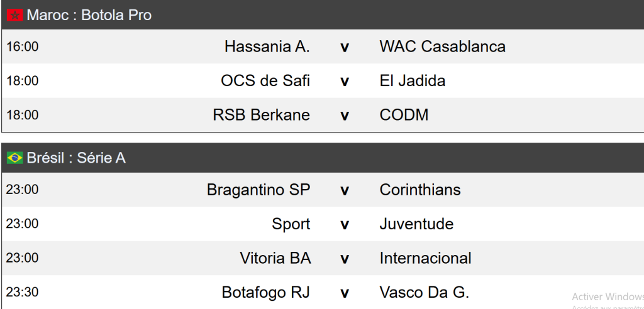Open Botafogo RJ team link

(x=266, y=293)
